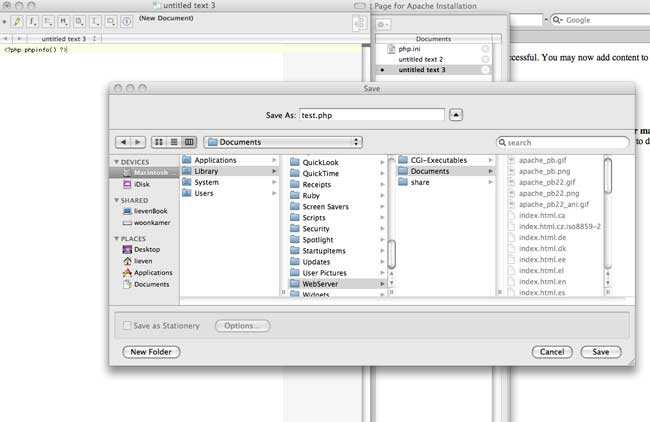The width and height of the screenshot is (650, 422).
Task: Switch Save dialog to column view
Action: coord(189,142)
